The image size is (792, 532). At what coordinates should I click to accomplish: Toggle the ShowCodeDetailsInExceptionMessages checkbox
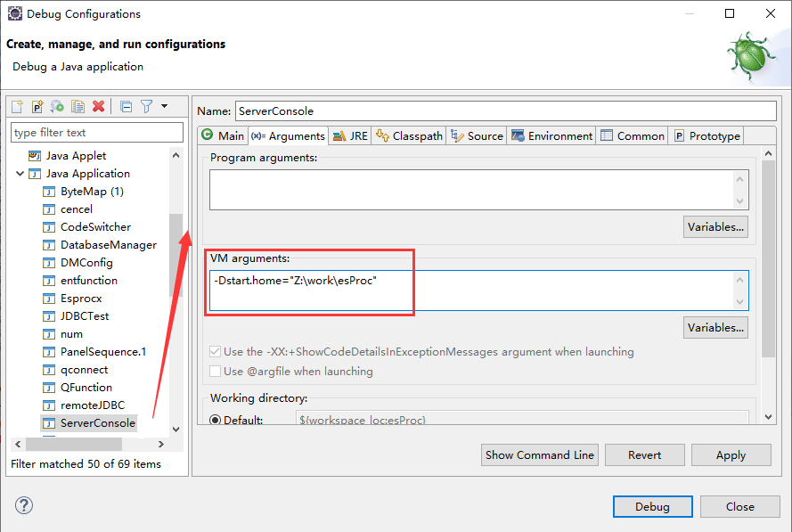pos(215,351)
